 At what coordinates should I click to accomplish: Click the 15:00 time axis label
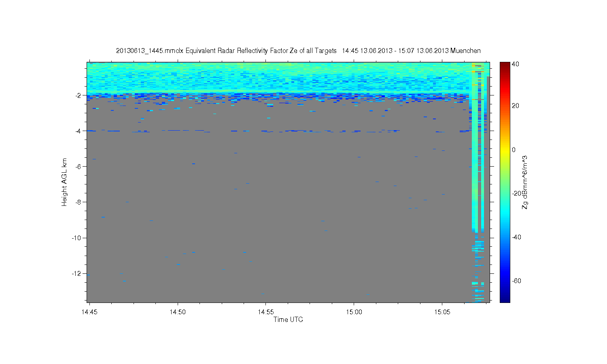coord(354,312)
